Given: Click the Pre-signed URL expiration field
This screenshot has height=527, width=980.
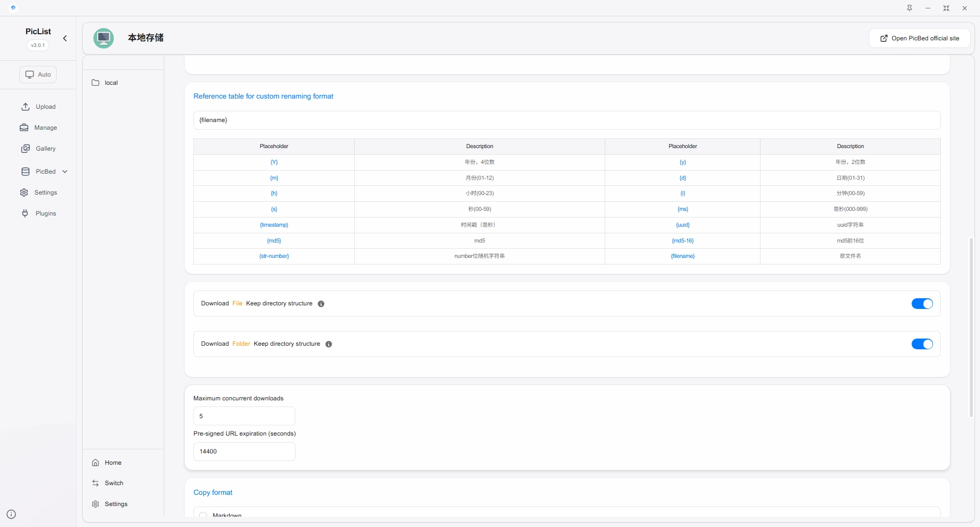Looking at the screenshot, I should point(244,451).
